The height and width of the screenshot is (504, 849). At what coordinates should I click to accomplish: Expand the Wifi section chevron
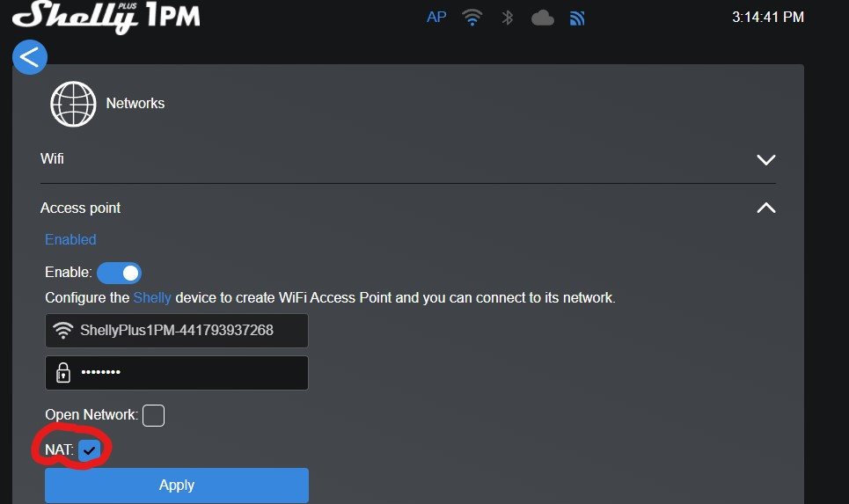[765, 160]
